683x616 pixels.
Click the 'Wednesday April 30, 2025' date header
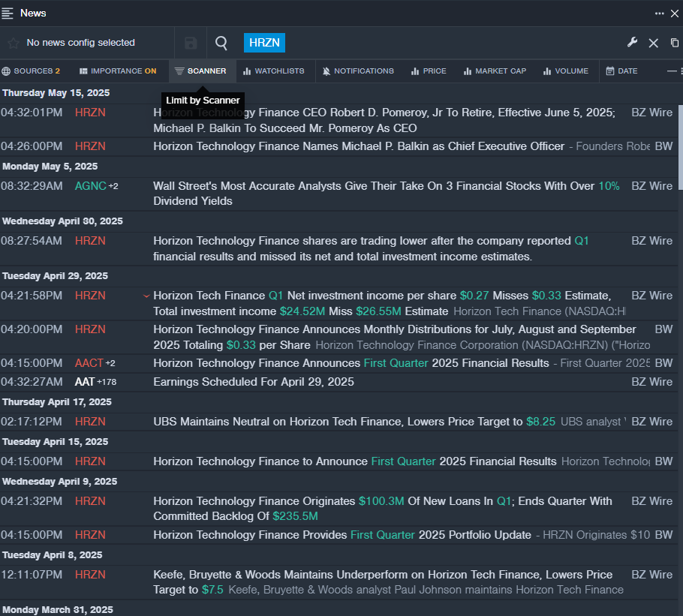[63, 221]
